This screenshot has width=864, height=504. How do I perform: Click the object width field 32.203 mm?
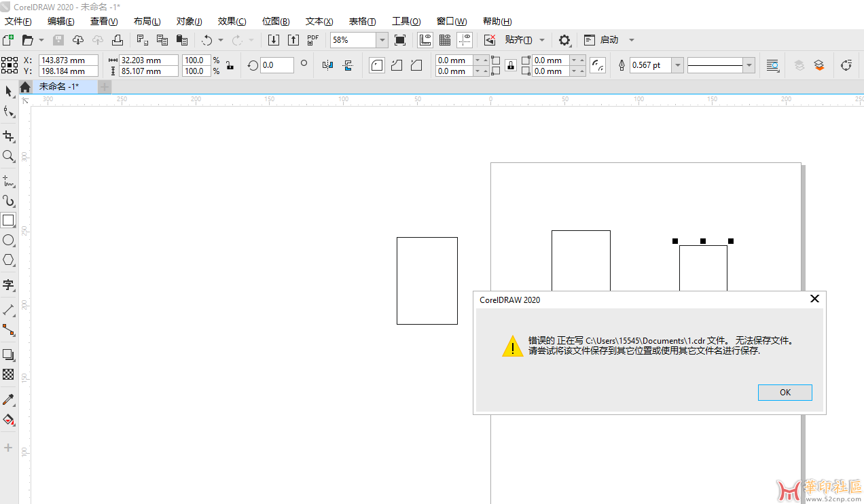click(x=149, y=60)
